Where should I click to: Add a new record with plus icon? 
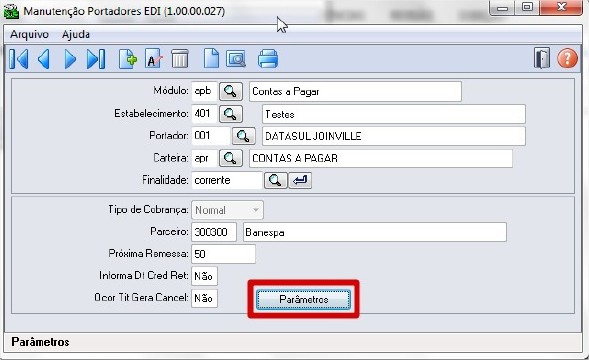(128, 59)
